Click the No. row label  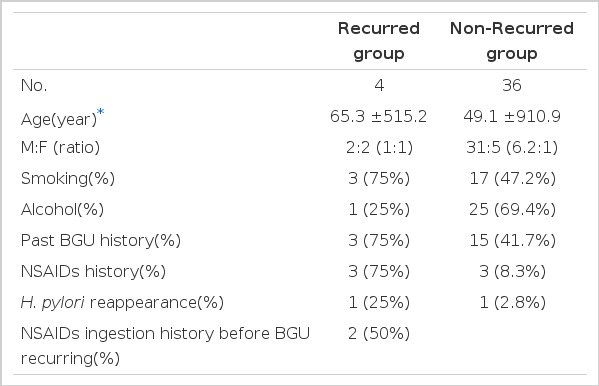(x=34, y=85)
